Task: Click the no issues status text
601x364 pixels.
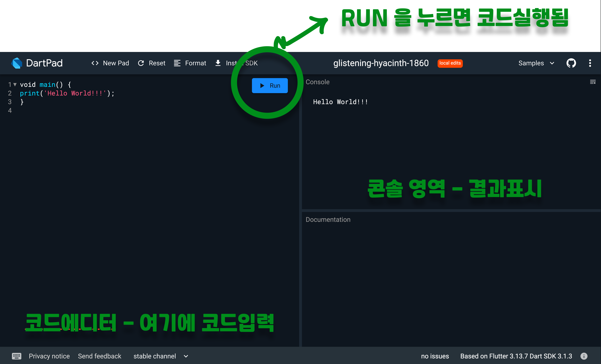Action: (x=435, y=356)
